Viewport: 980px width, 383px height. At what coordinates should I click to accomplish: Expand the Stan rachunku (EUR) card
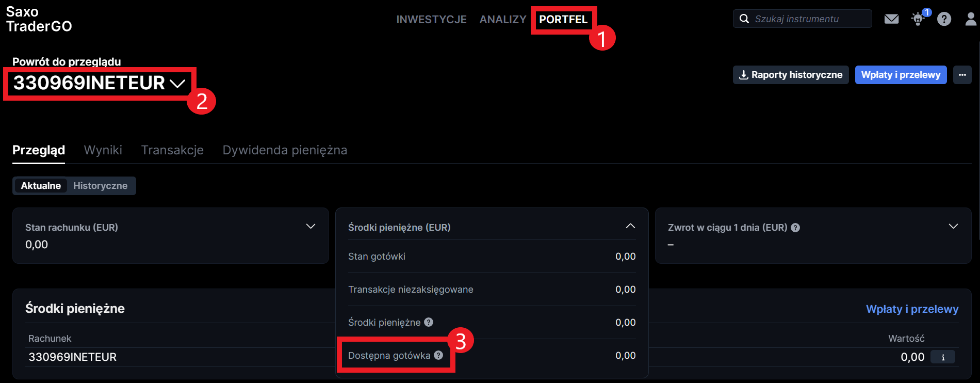pyautogui.click(x=311, y=227)
